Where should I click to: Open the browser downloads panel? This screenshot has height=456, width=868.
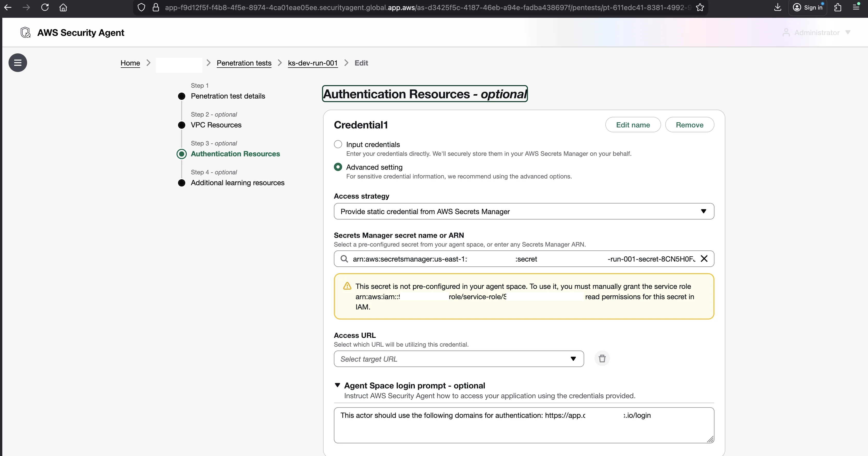(x=778, y=7)
